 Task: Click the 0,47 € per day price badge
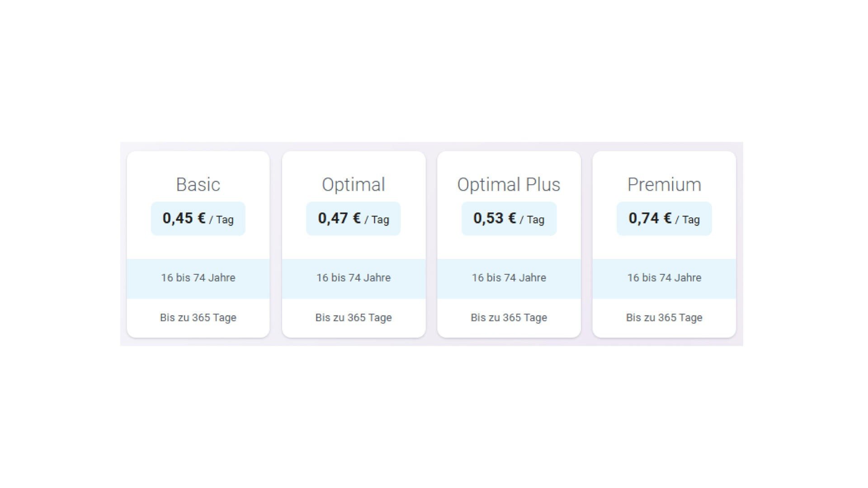353,218
